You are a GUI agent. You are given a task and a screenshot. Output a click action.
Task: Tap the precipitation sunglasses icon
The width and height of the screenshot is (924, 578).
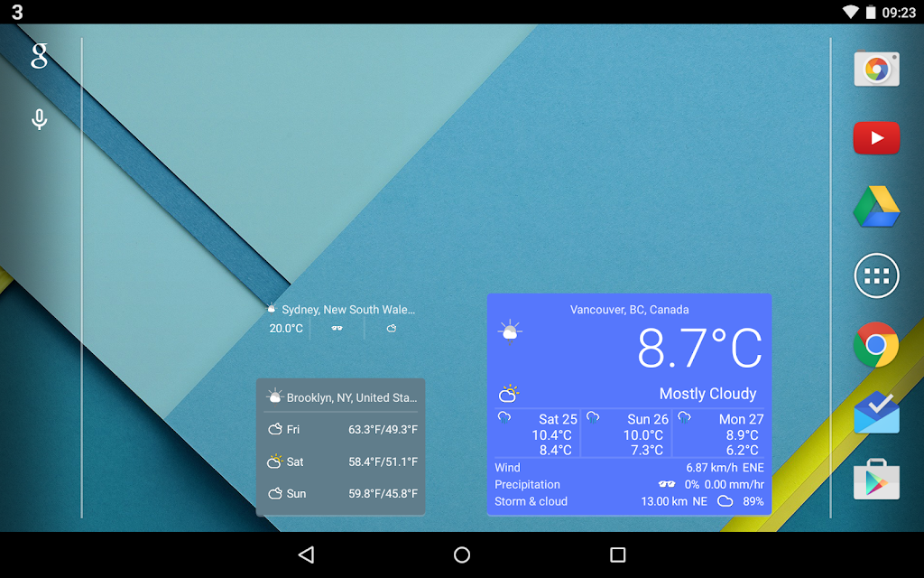pyautogui.click(x=667, y=484)
